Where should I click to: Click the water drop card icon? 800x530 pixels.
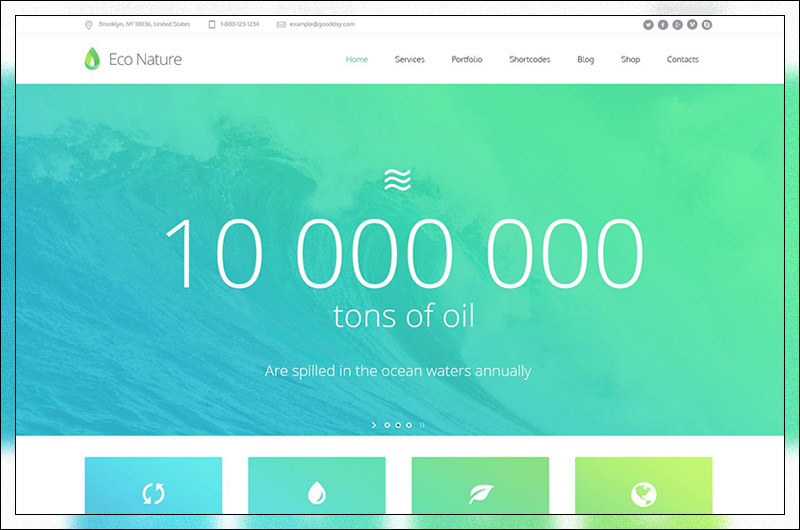click(317, 494)
